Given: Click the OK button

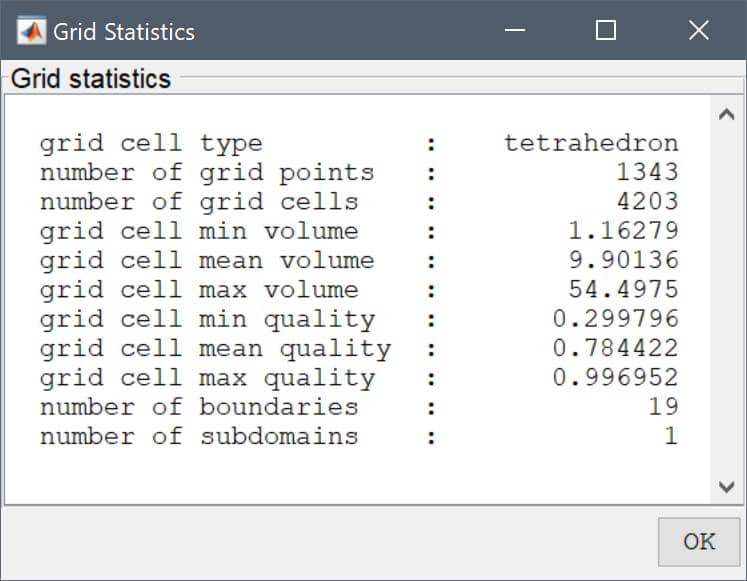Looking at the screenshot, I should click(699, 542).
